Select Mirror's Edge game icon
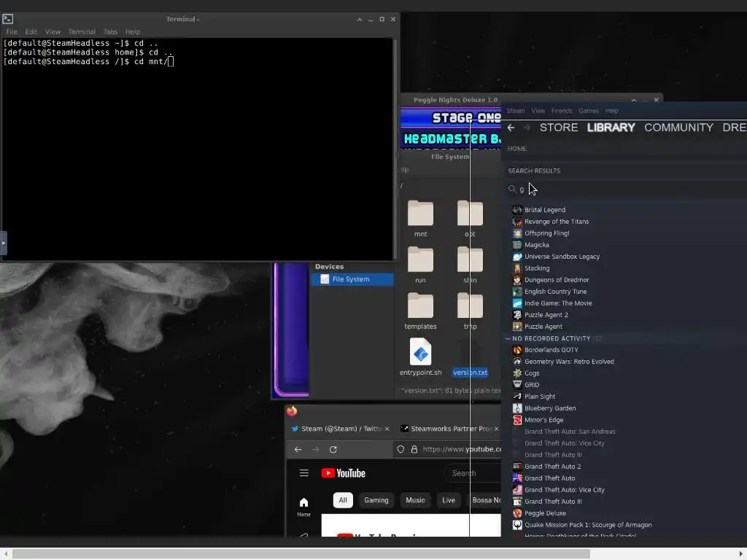 (517, 420)
